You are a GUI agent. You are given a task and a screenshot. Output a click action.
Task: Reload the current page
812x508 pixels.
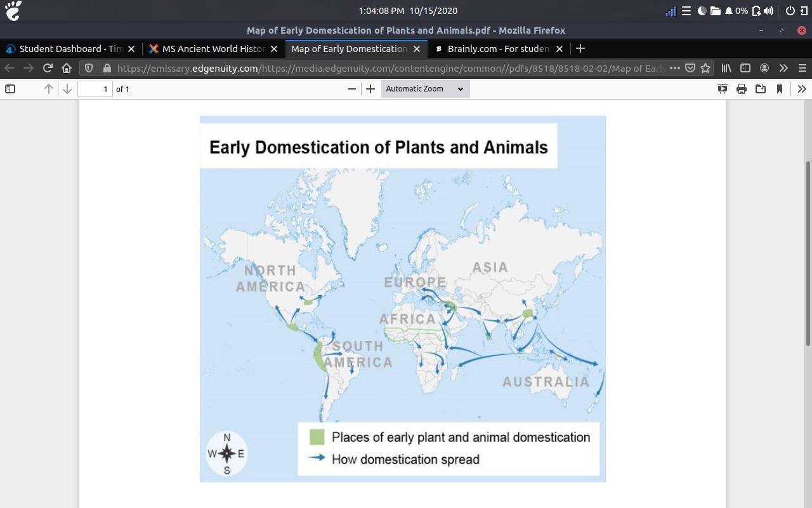point(48,68)
